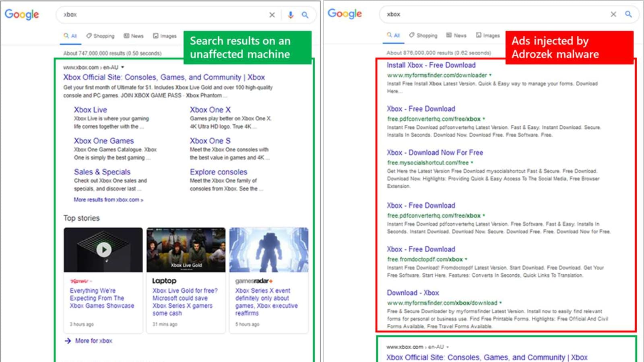
Task: Open the Everything We're Expecting story headline
Action: [102, 298]
